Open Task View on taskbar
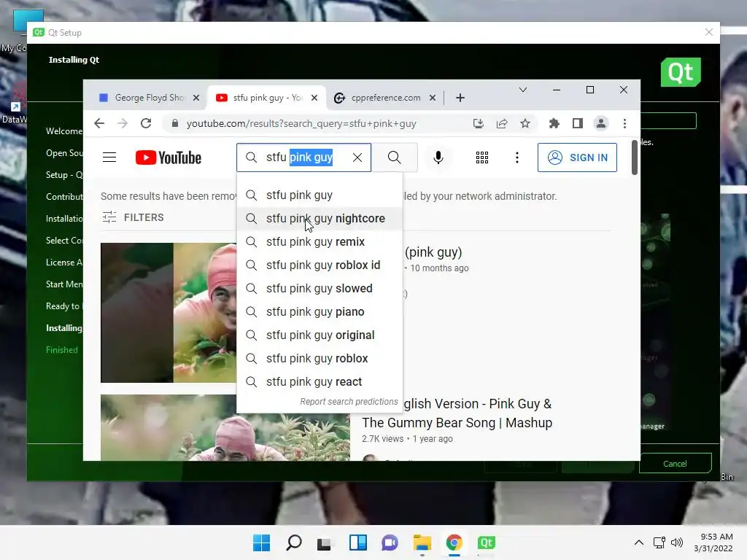747x560 pixels. point(325,542)
